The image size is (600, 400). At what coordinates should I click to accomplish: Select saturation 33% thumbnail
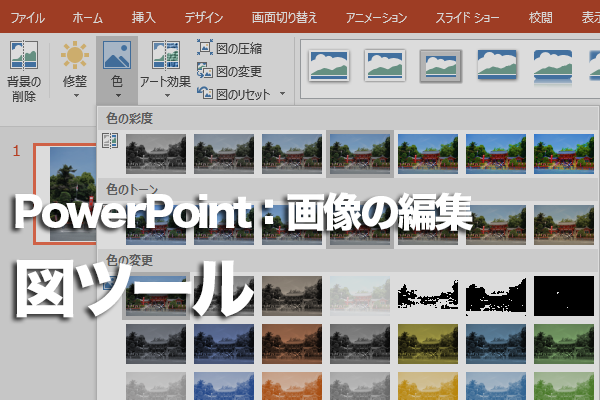pyautogui.click(x=224, y=154)
